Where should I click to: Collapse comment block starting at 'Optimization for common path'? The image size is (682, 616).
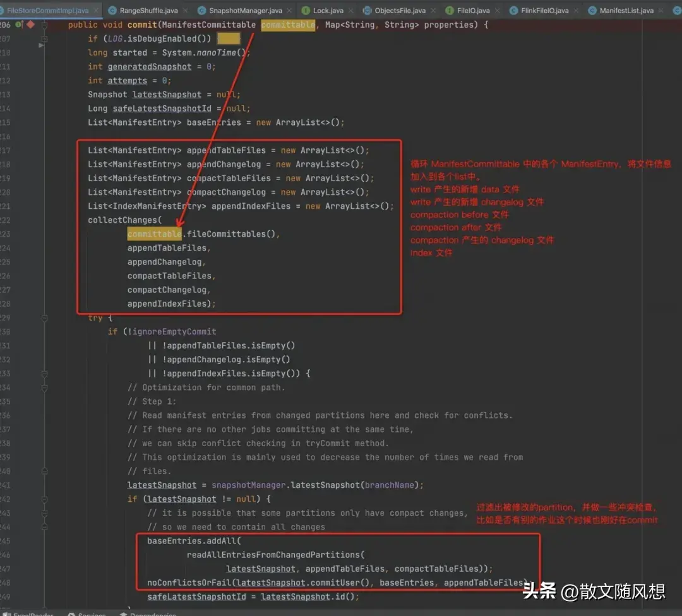click(x=44, y=388)
